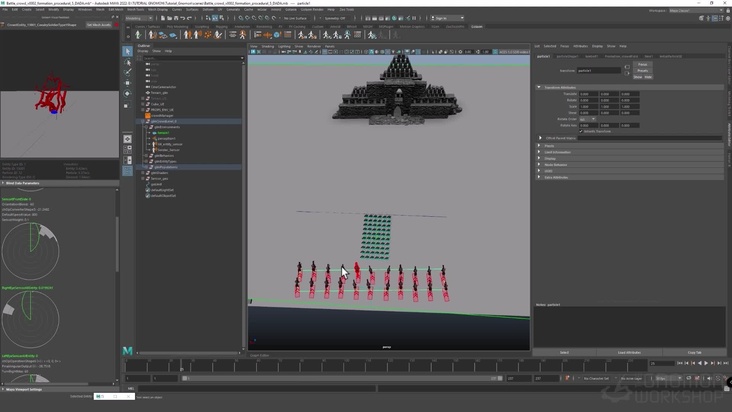Screen dimensions: 732x412
Task: Click the play forward button
Action: 706,363
